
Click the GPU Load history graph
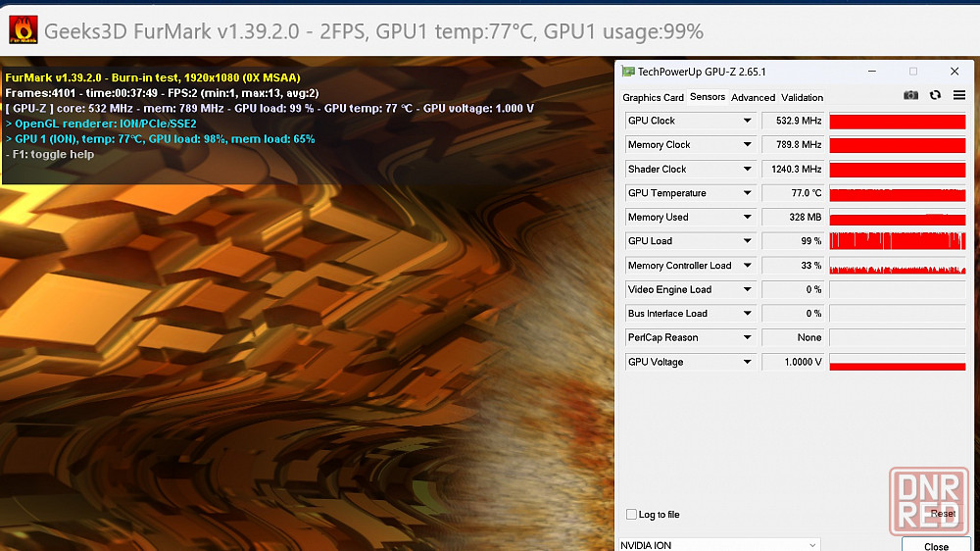point(897,241)
